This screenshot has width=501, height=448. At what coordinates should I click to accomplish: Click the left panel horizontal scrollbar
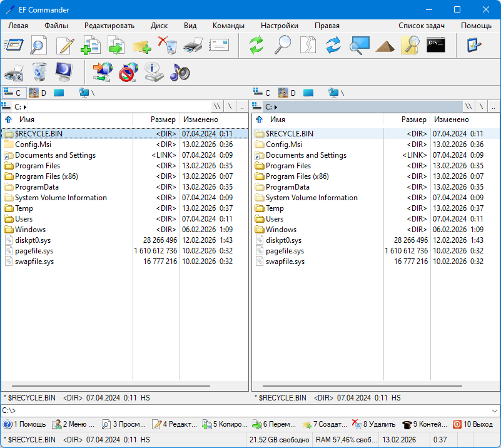125,387
